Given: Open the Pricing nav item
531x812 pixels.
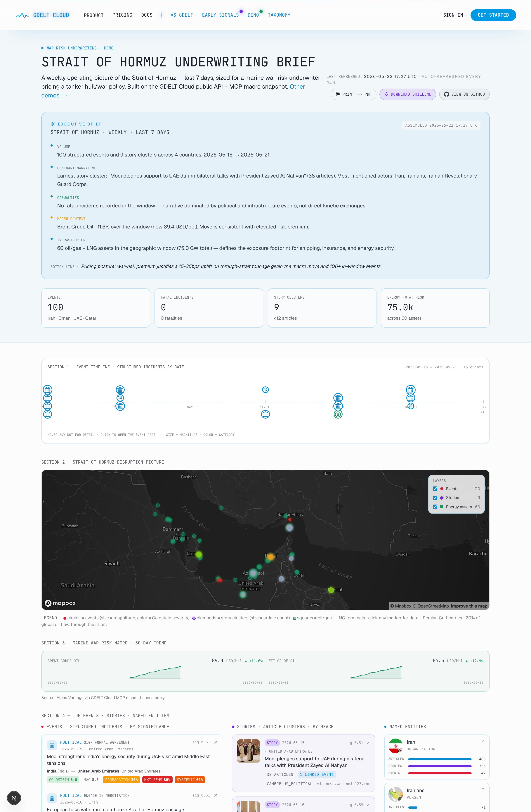Looking at the screenshot, I should pyautogui.click(x=122, y=15).
